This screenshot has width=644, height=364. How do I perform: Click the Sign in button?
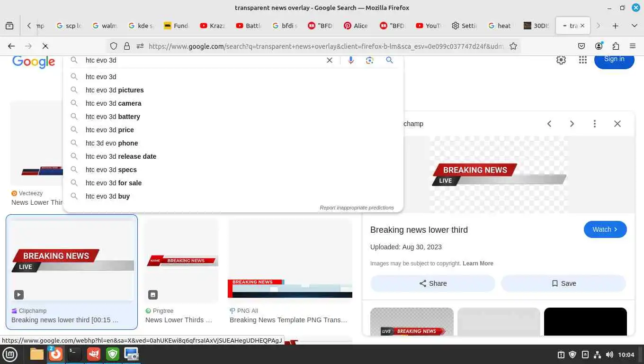614,60
